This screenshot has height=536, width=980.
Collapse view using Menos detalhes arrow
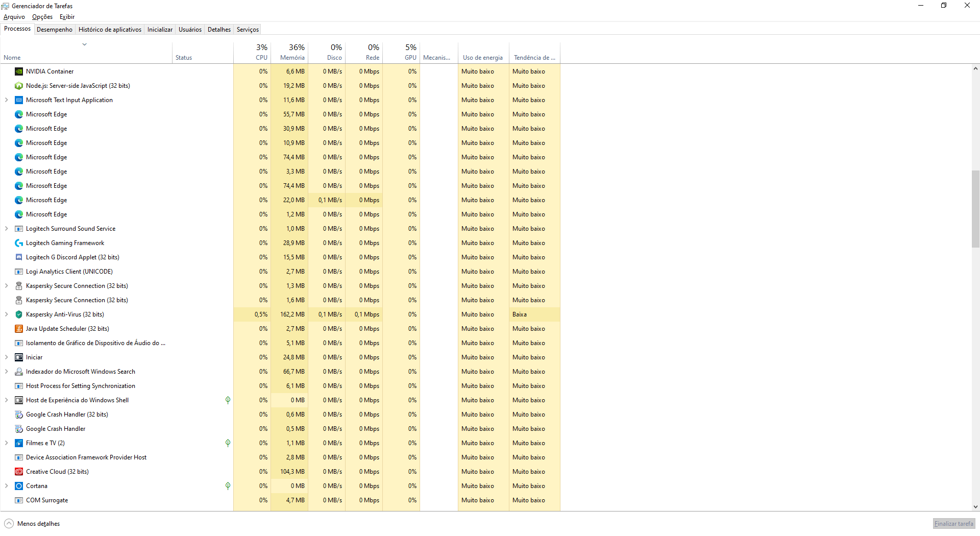(x=9, y=524)
